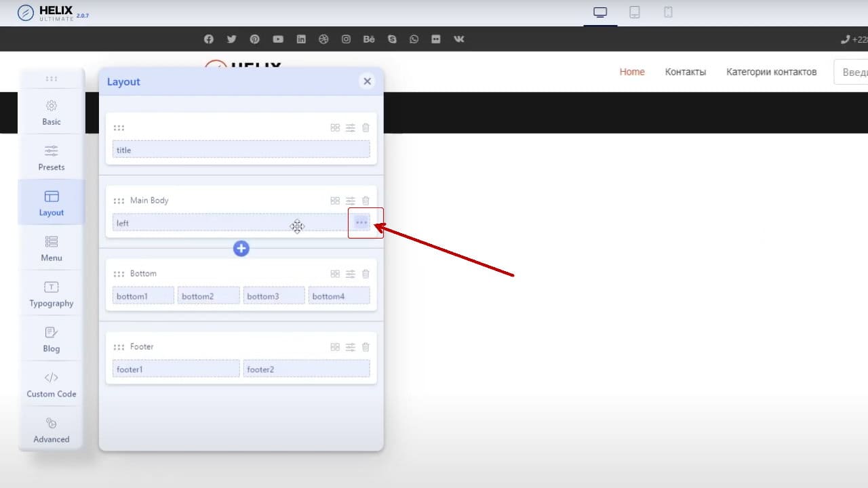Open column layout grid for Main Body
This screenshot has height=488, width=868.
coord(335,201)
